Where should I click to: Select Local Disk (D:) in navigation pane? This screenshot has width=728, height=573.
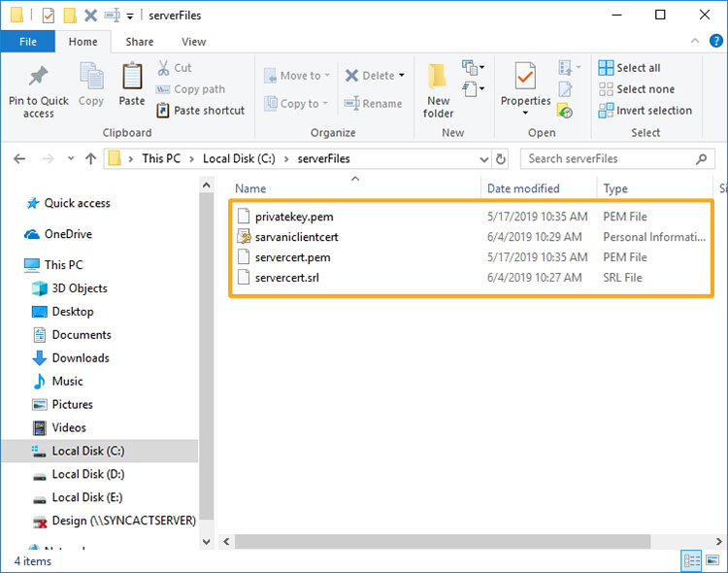pyautogui.click(x=87, y=474)
